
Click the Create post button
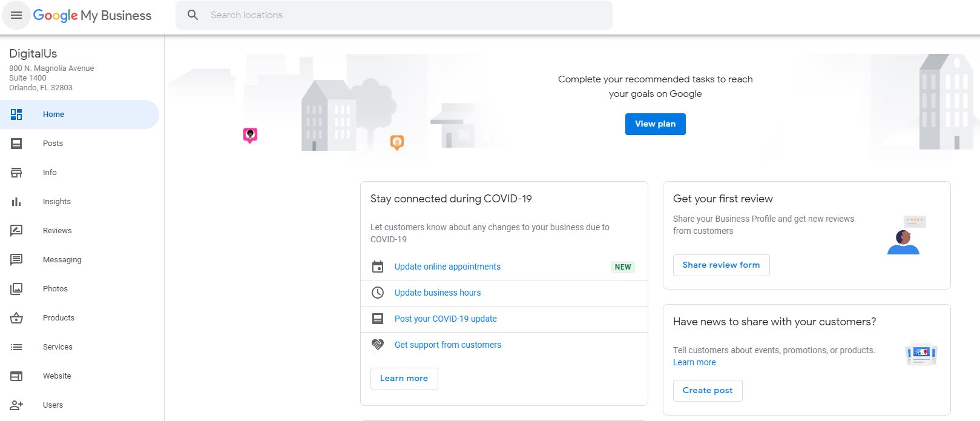pyautogui.click(x=708, y=391)
